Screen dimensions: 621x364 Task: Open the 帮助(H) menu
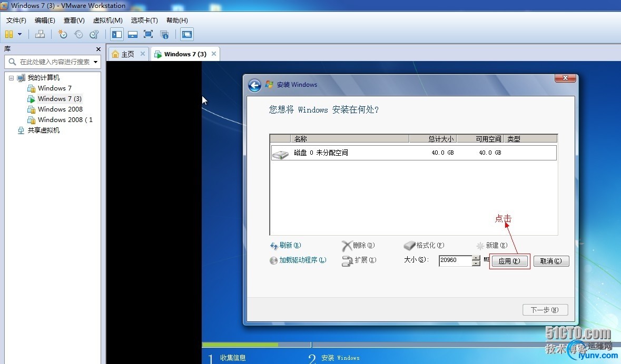(x=177, y=20)
